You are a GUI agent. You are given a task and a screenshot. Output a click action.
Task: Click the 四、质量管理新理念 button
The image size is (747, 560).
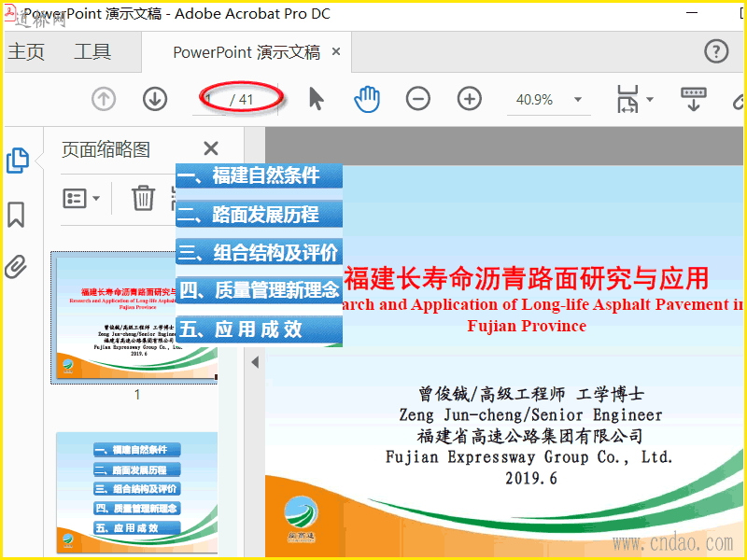[260, 290]
